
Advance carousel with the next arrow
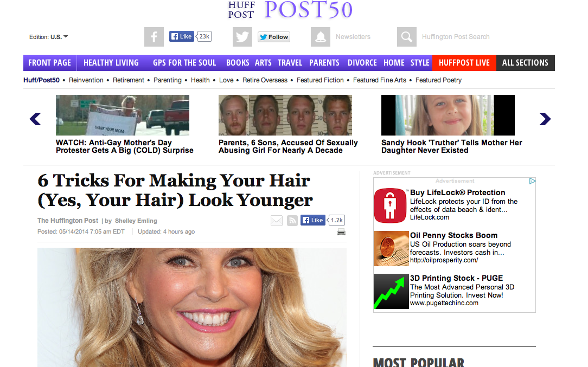point(545,119)
